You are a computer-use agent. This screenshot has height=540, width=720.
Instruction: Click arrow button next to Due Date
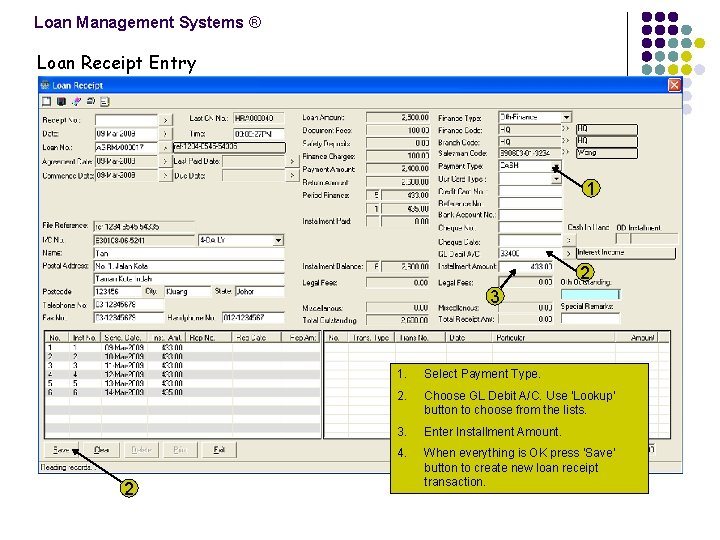[292, 175]
